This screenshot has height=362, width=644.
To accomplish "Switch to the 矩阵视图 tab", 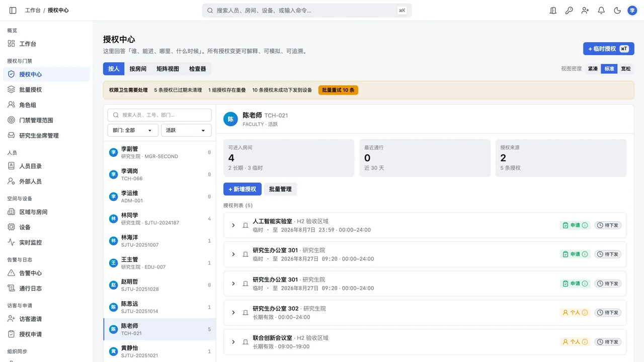I will click(168, 69).
